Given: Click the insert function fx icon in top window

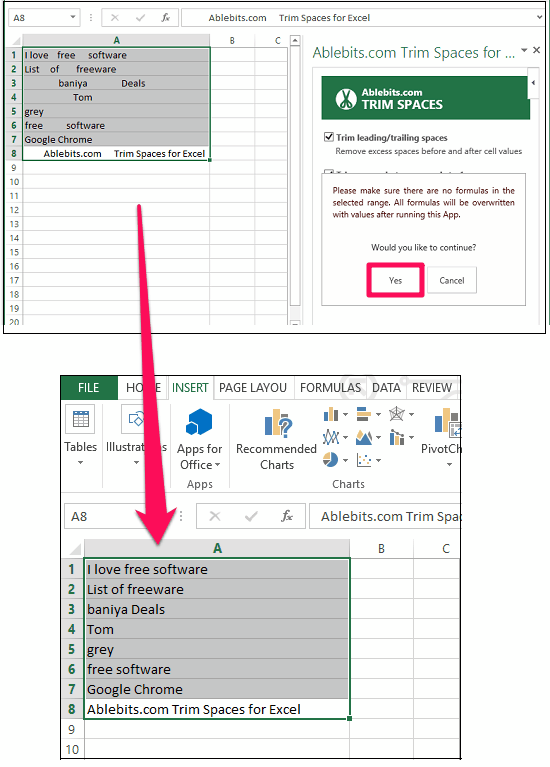Looking at the screenshot, I should (165, 18).
